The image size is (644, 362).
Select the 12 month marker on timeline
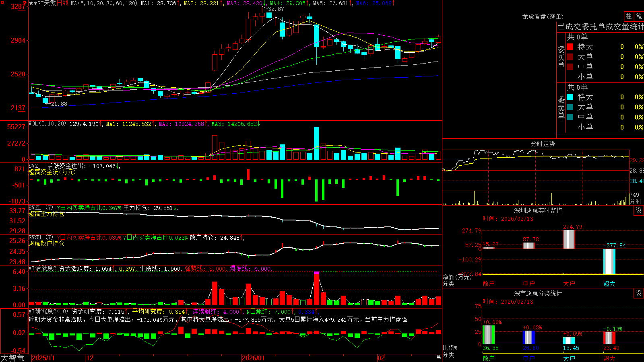(90, 358)
